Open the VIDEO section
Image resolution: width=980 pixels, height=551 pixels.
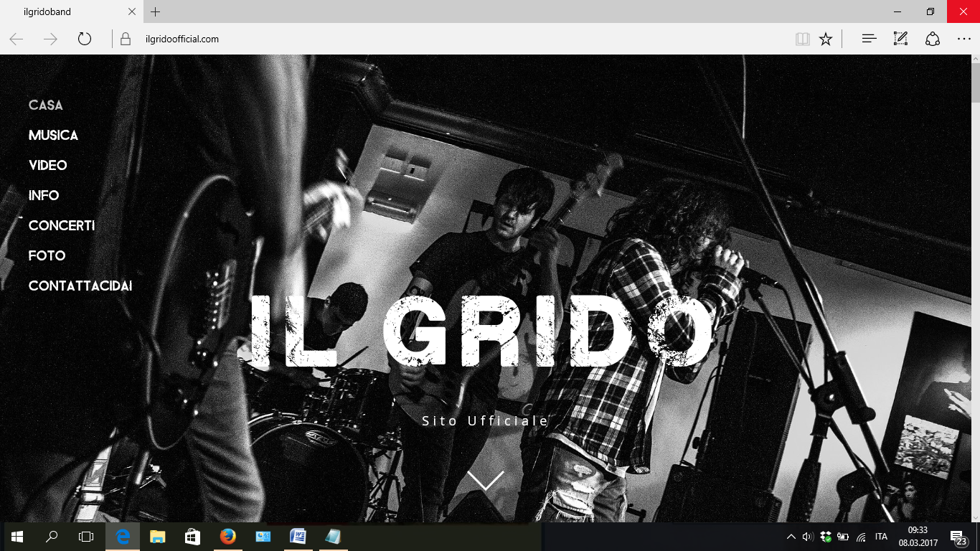pyautogui.click(x=48, y=165)
